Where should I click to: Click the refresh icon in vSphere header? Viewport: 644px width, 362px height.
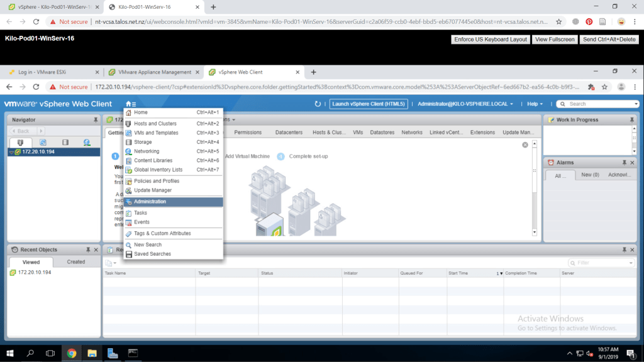[318, 104]
